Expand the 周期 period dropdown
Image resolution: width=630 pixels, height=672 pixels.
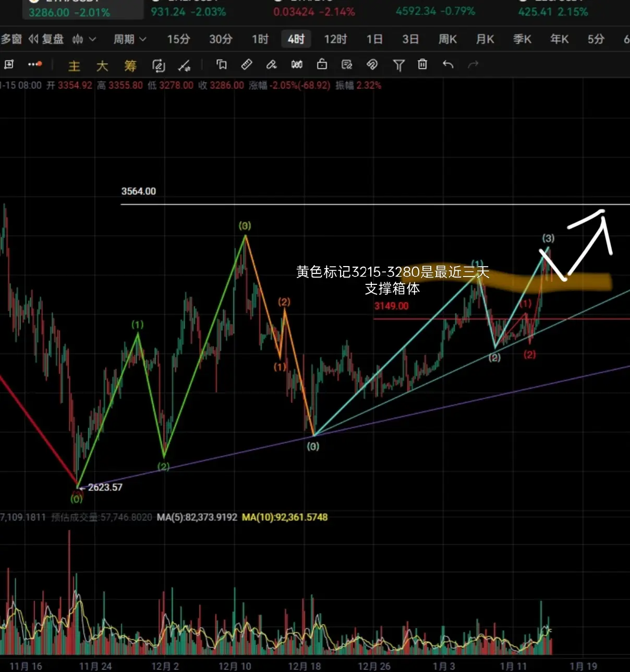tap(130, 39)
